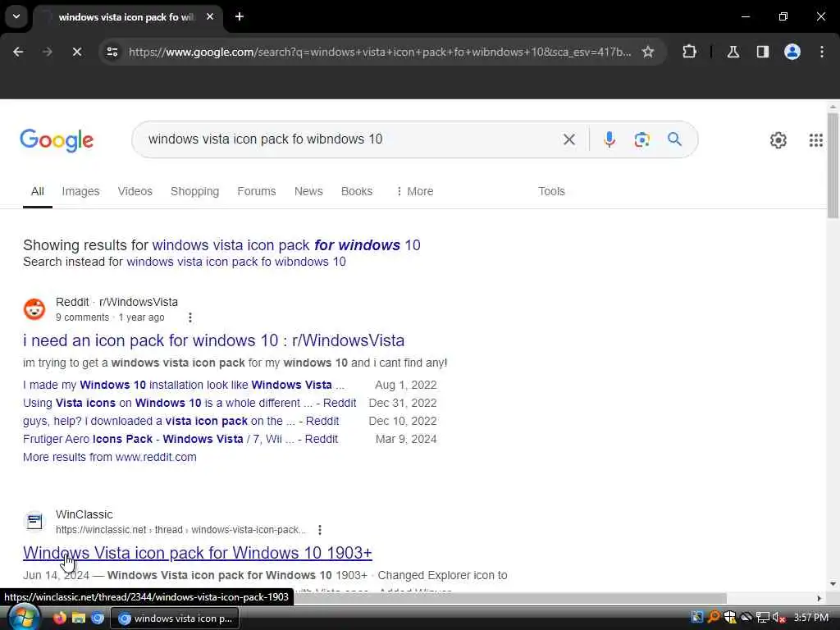Open the Chrome profile avatar
Viewport: 840px width, 630px height.
tap(792, 52)
